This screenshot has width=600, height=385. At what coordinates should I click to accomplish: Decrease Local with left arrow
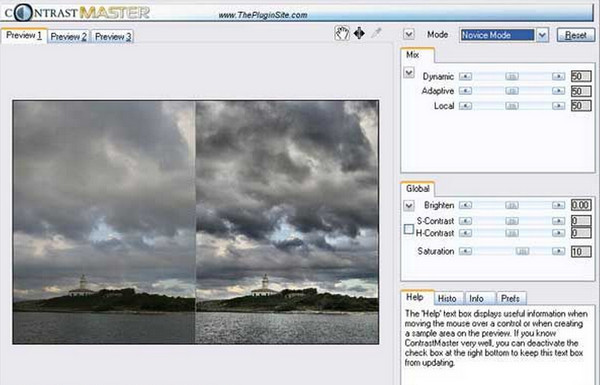[x=466, y=106]
